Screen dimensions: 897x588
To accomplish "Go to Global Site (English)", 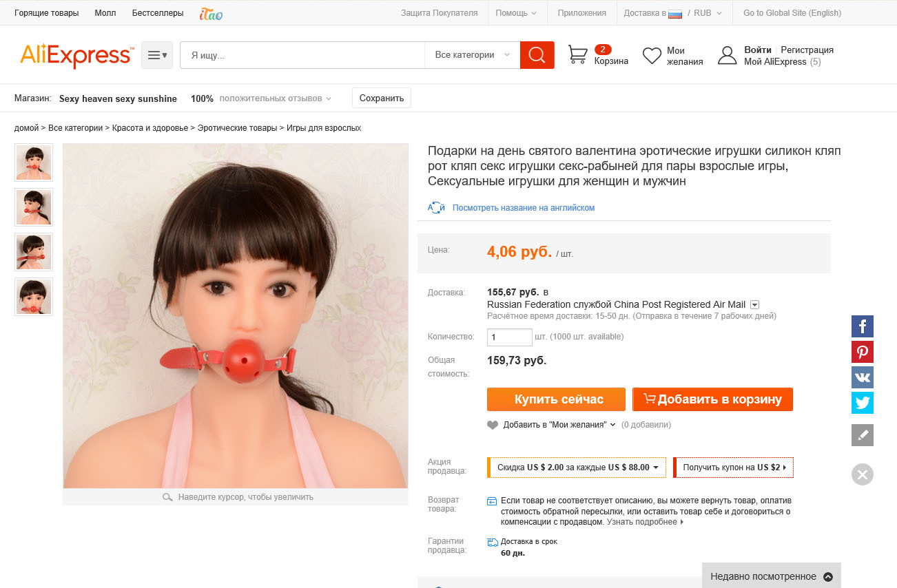I will [792, 13].
